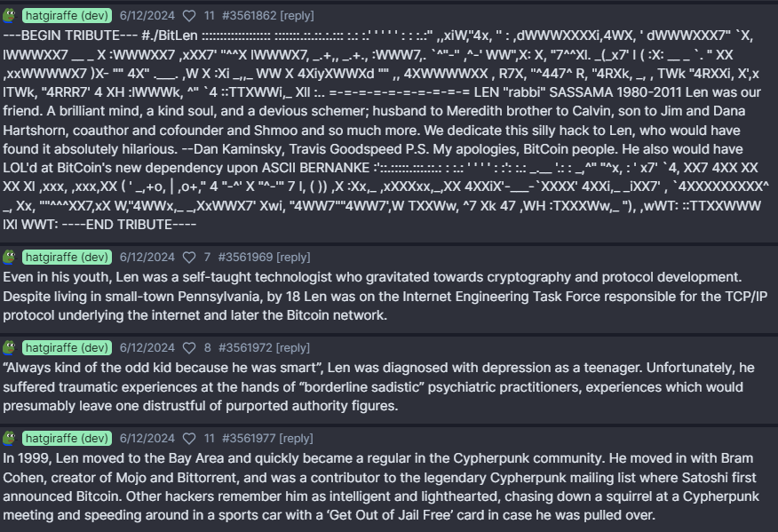Click frog avatar on post #3561862

[x=10, y=15]
